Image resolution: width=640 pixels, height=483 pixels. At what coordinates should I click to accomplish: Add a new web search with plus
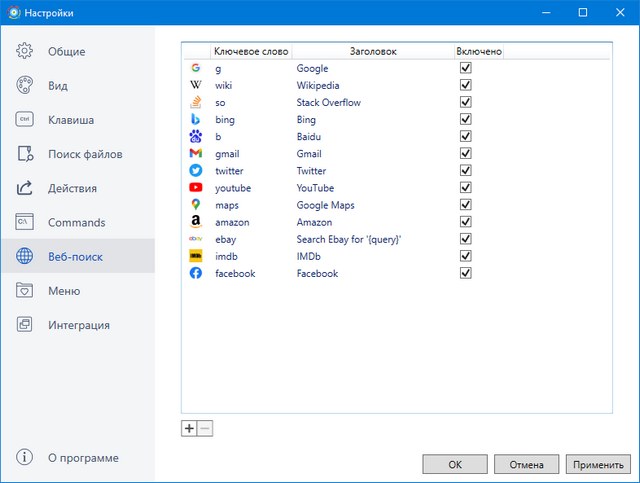click(189, 429)
